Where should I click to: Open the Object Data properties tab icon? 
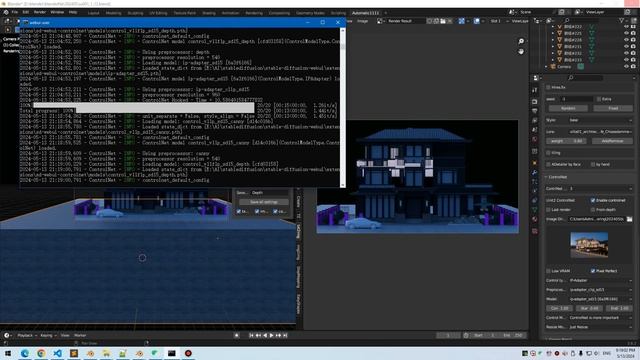(x=535, y=210)
